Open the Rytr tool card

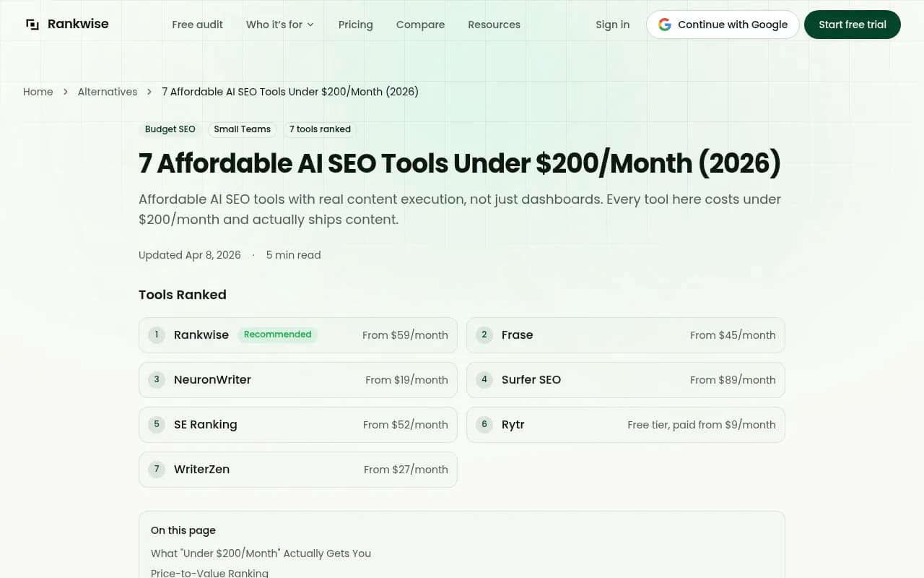point(626,425)
